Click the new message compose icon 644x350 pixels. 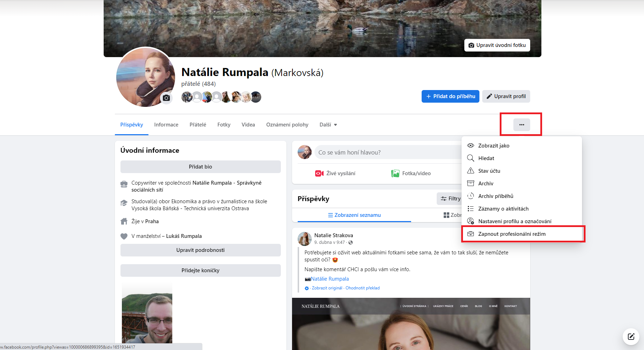pos(631,337)
